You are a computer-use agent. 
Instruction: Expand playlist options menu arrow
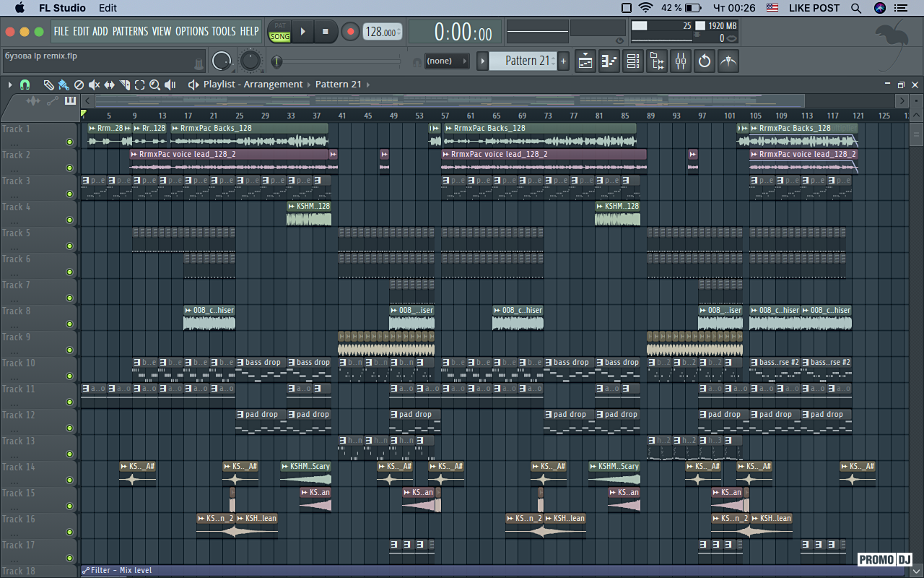(10, 85)
